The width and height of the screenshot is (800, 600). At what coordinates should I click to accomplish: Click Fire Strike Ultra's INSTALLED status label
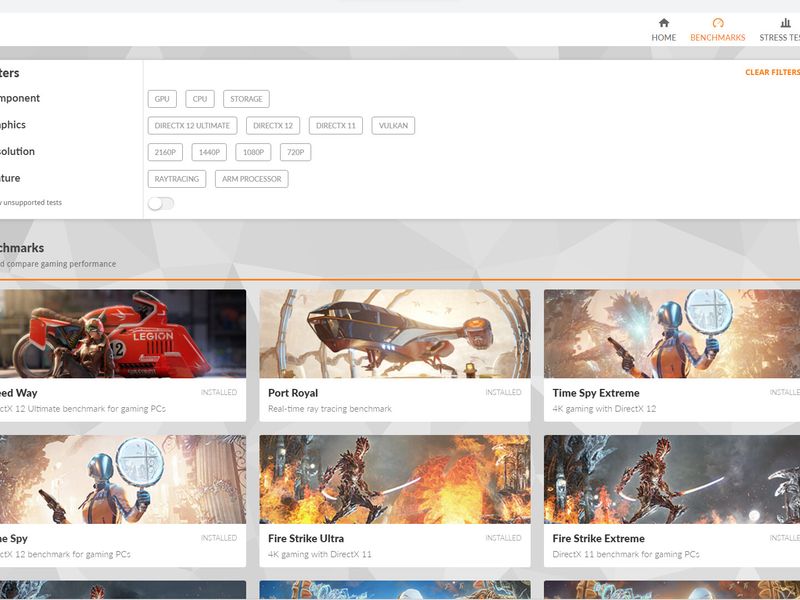tap(504, 538)
